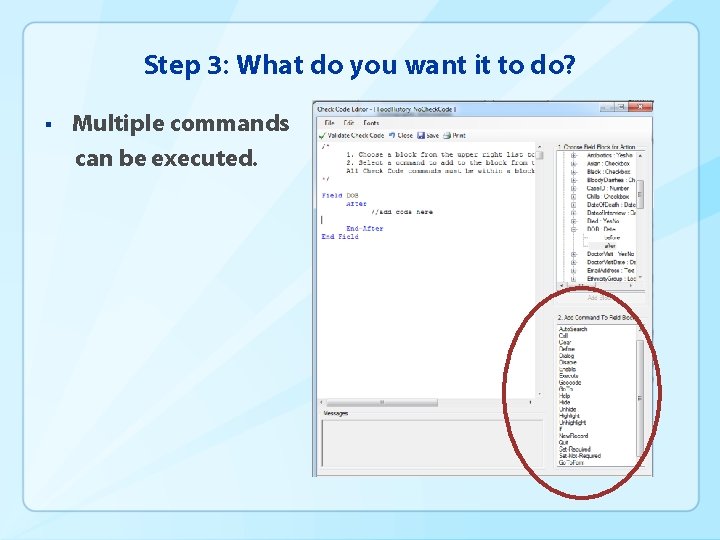Expand the DoctorVisit : YesNo tree node
The width and height of the screenshot is (720, 540).
574,254
